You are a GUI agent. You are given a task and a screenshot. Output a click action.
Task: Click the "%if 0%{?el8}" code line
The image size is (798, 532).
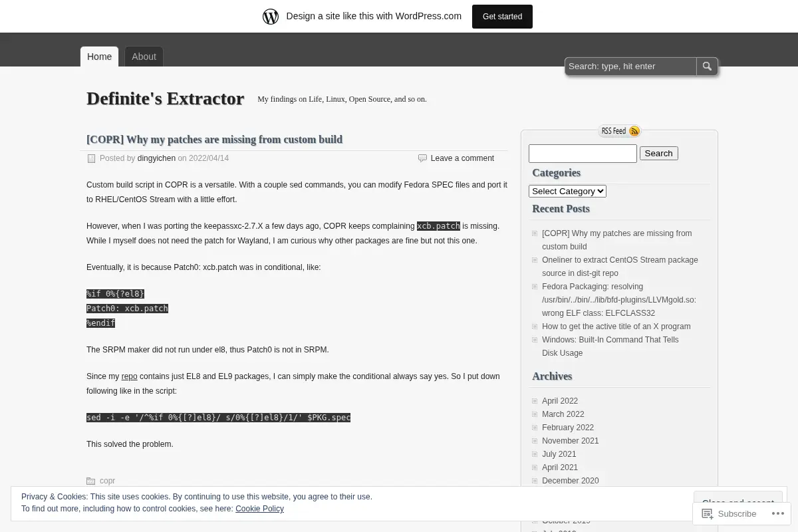pyautogui.click(x=115, y=294)
